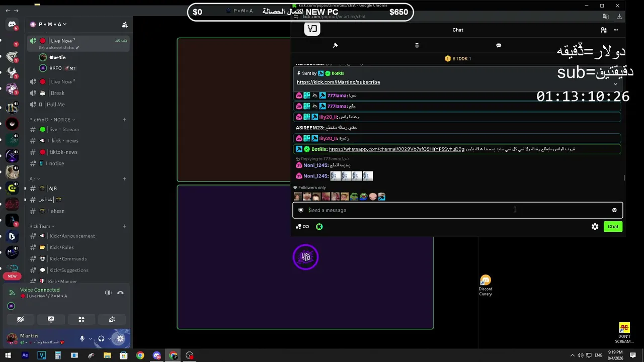Join the Live Now 2 voice channel
Viewport: 644px width, 362px height.
pos(78,81)
